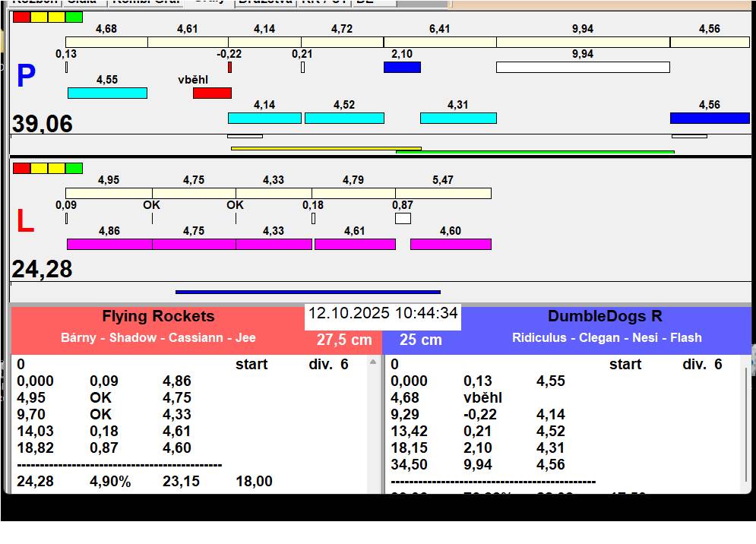The height and width of the screenshot is (544, 756).
Task: Click the green start light in lane P
Action: [x=74, y=17]
